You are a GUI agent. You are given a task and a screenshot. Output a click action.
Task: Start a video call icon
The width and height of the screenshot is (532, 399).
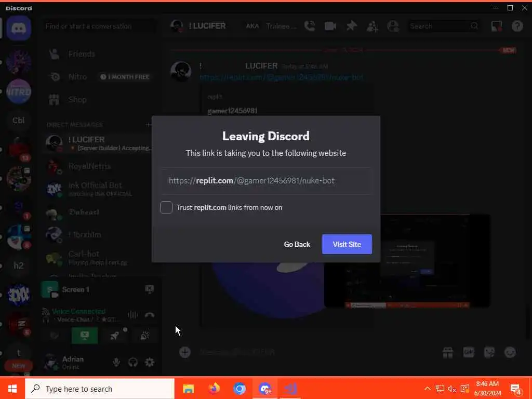pyautogui.click(x=330, y=26)
